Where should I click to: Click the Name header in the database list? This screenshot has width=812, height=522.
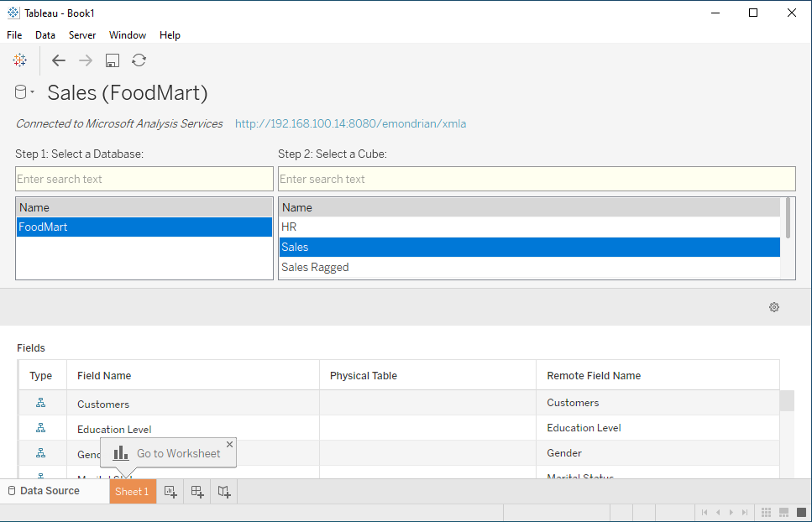tap(144, 207)
